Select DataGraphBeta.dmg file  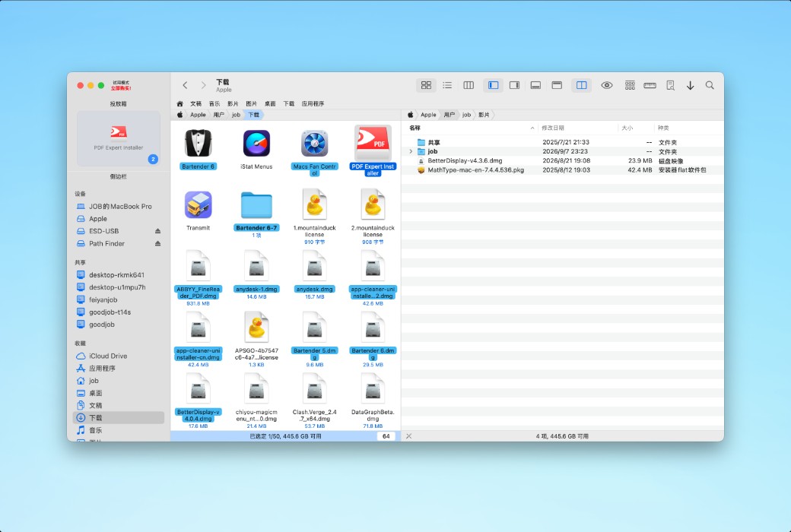pyautogui.click(x=373, y=389)
